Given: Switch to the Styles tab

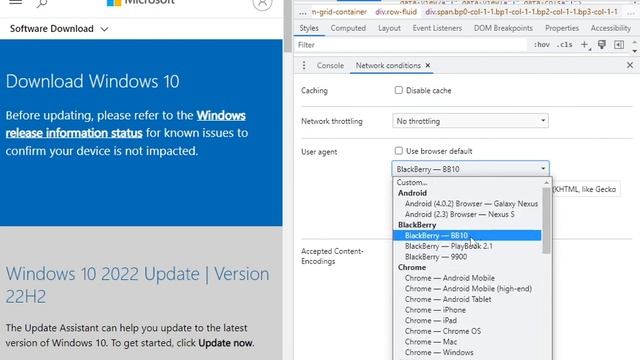Looking at the screenshot, I should point(309,28).
